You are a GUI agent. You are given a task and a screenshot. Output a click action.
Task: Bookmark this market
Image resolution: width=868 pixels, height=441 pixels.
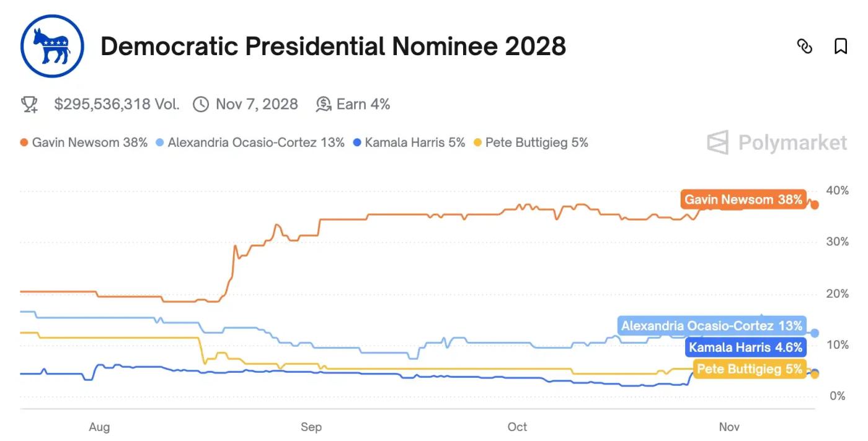[840, 46]
